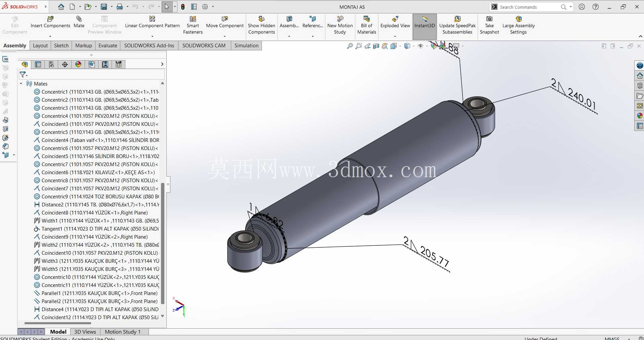The width and height of the screenshot is (644, 340).
Task: Open the Move Component dropdown arrow
Action: click(225, 36)
